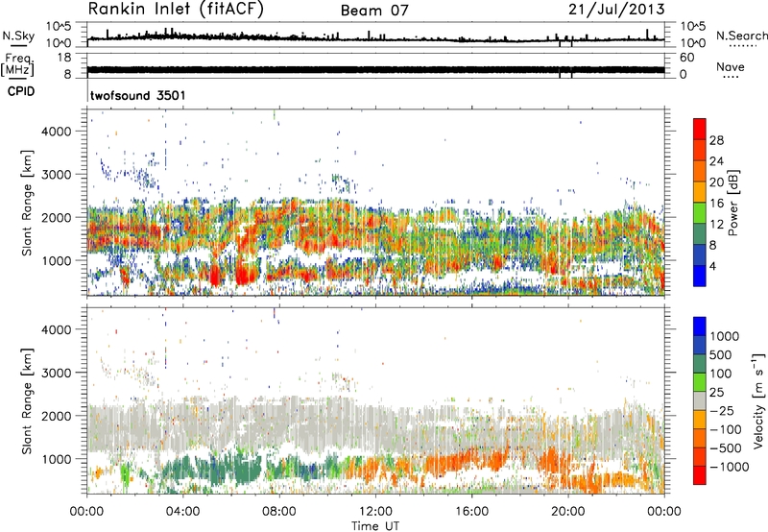The width and height of the screenshot is (768, 532).
Task: Click the 'Time UT' axis title
Action: point(375,526)
